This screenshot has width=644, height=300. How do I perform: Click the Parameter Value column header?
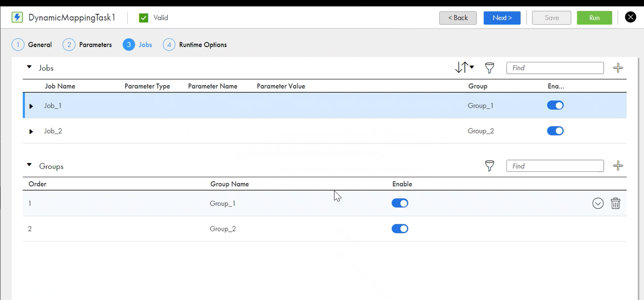(281, 86)
